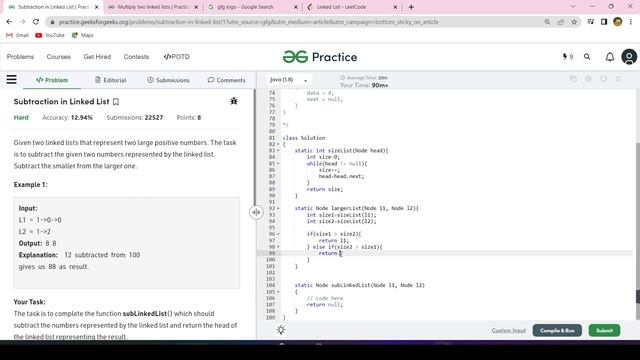Open the Courses nav menu
The image size is (640, 360).
pyautogui.click(x=58, y=57)
